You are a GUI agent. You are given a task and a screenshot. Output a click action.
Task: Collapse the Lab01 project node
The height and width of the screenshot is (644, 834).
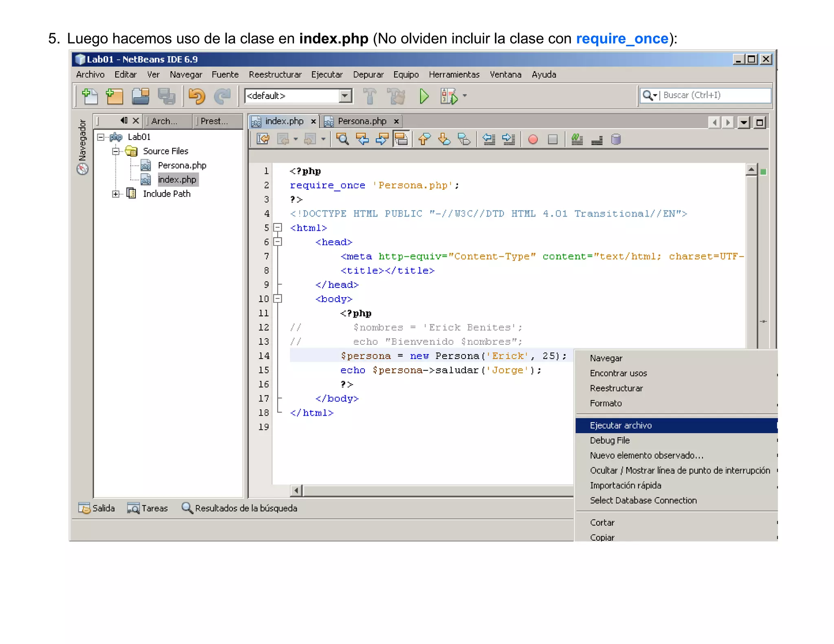tap(101, 137)
